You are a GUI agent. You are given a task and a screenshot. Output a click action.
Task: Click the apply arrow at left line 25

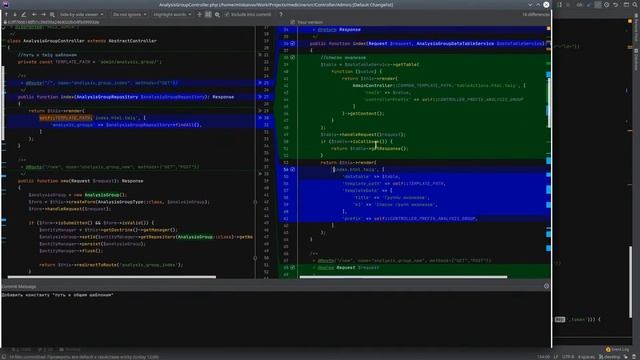click(260, 83)
